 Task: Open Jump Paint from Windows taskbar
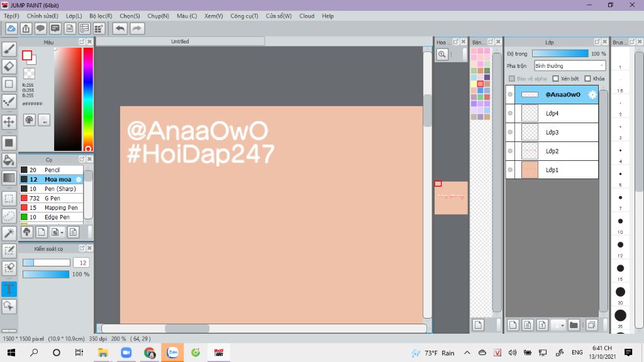click(x=219, y=353)
